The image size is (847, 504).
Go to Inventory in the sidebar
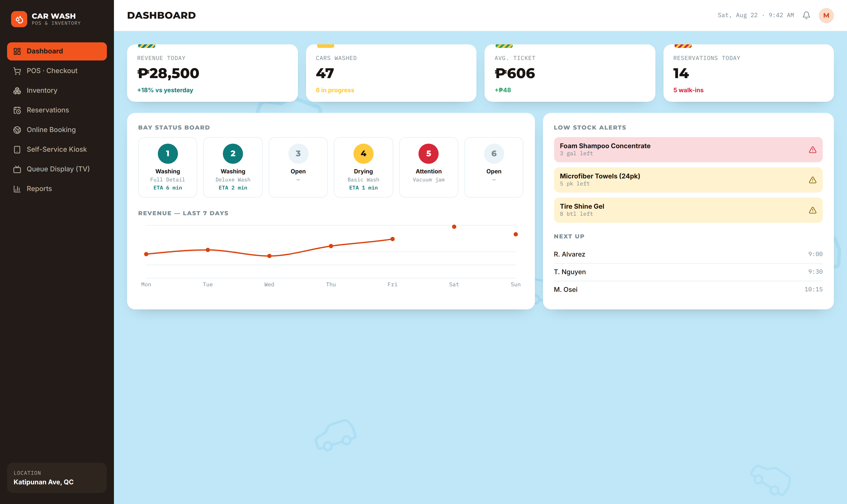click(57, 91)
